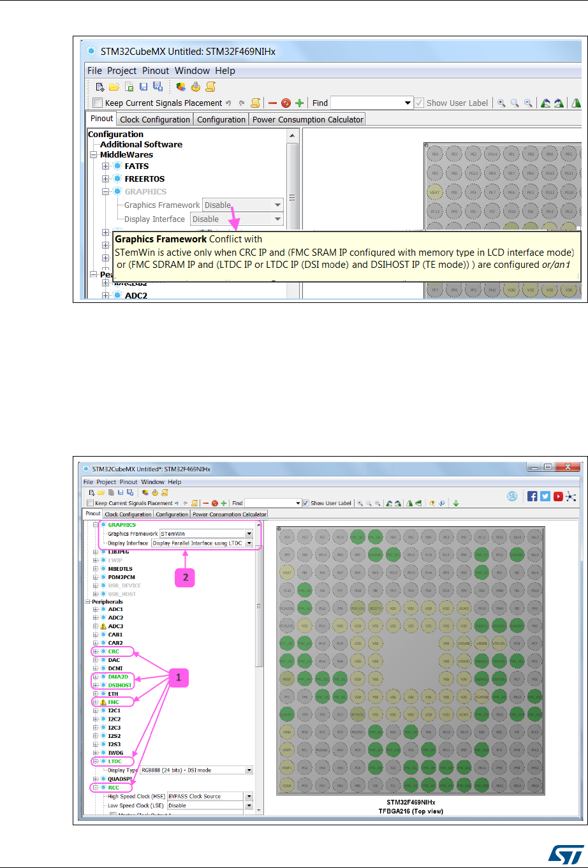
Task: Click the Save As icon in upper window toolbar
Action: click(x=158, y=87)
